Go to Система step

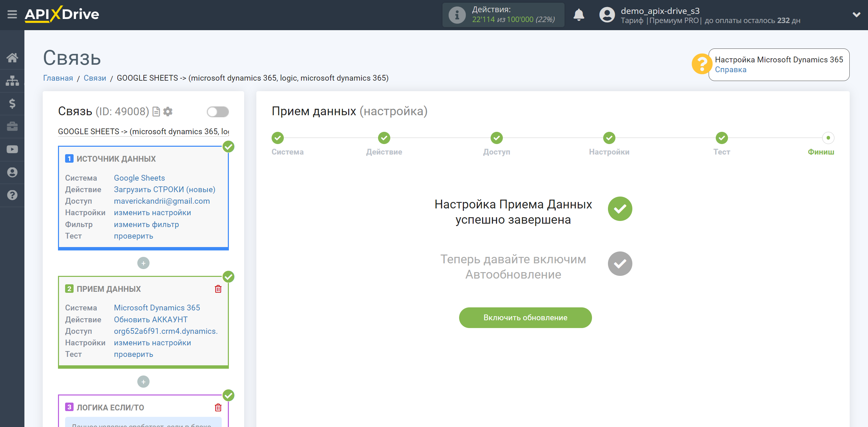278,138
